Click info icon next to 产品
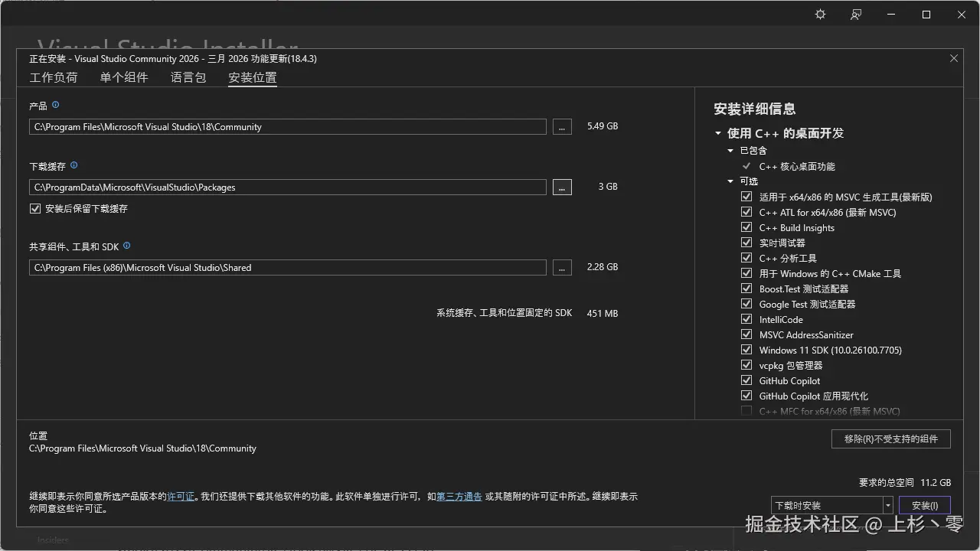Screen dimensions: 980x551 click(x=55, y=105)
